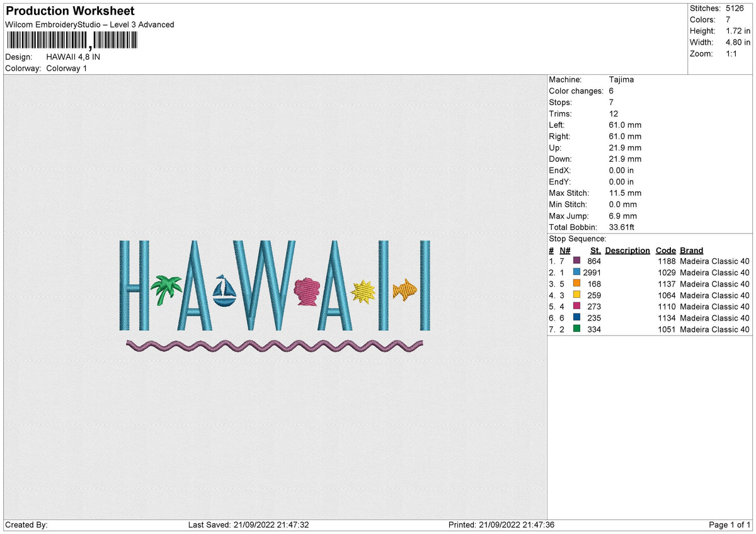Click the Description column header

coord(627,251)
